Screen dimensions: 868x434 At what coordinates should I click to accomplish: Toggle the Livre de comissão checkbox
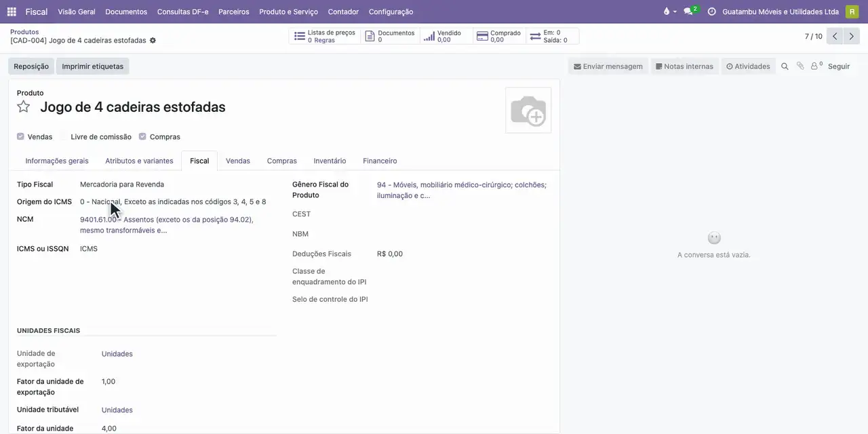64,136
